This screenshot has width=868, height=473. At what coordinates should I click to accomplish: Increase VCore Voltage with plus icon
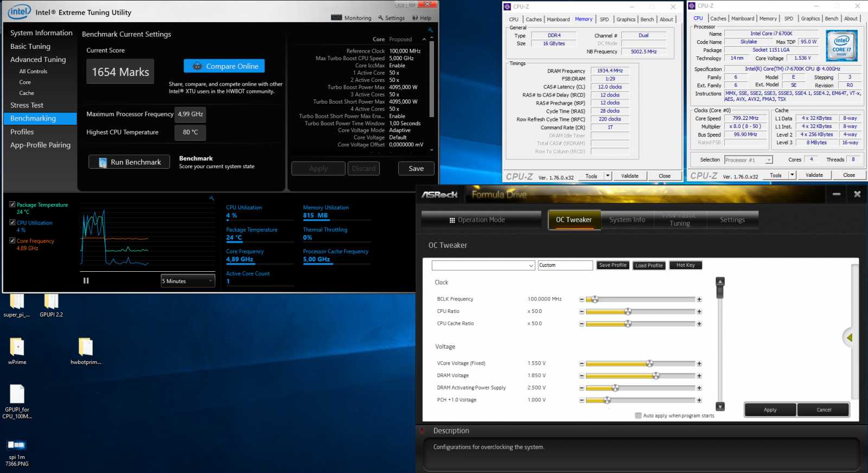(x=699, y=363)
